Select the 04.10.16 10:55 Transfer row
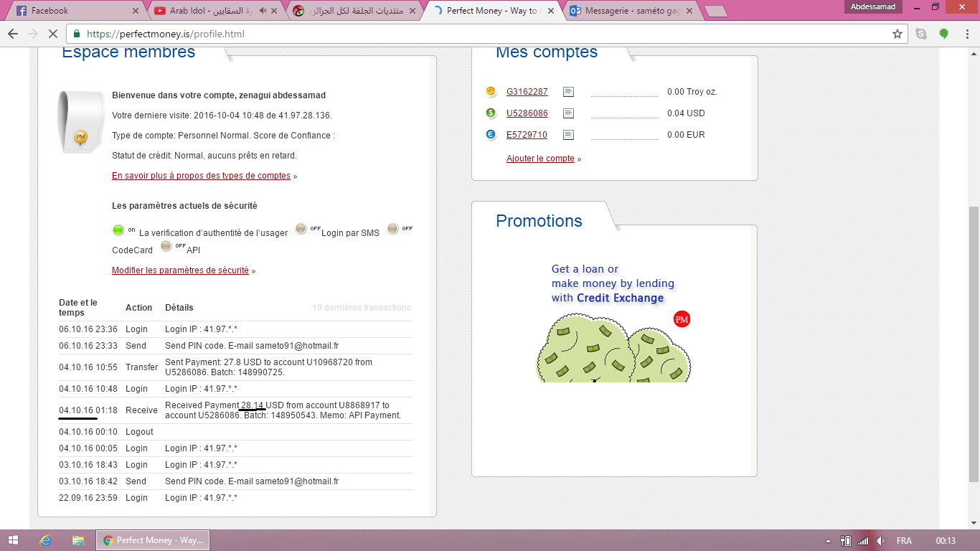This screenshot has width=980, height=551. (236, 367)
